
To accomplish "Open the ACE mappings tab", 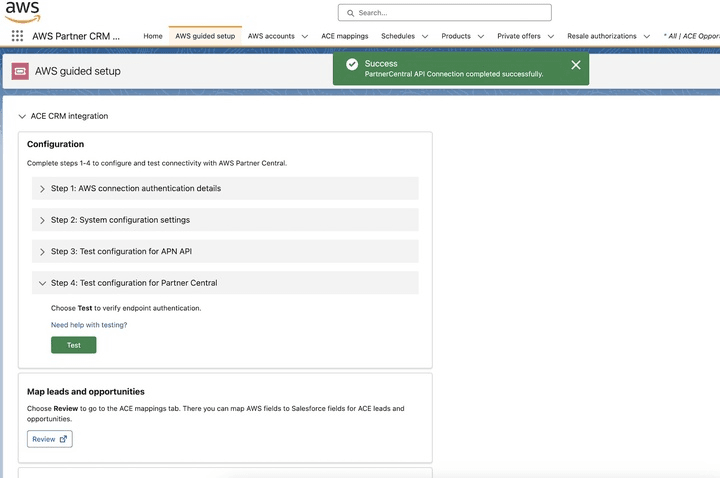I will 344,36.
